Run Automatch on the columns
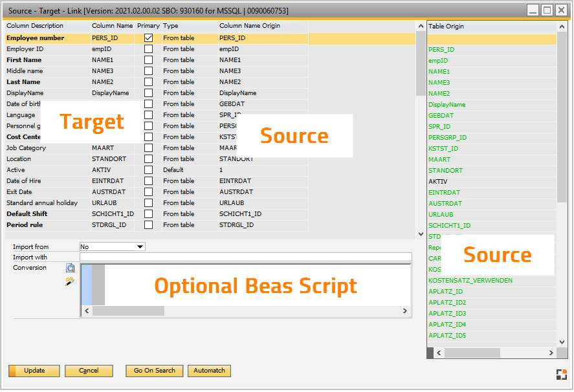 tap(209, 371)
